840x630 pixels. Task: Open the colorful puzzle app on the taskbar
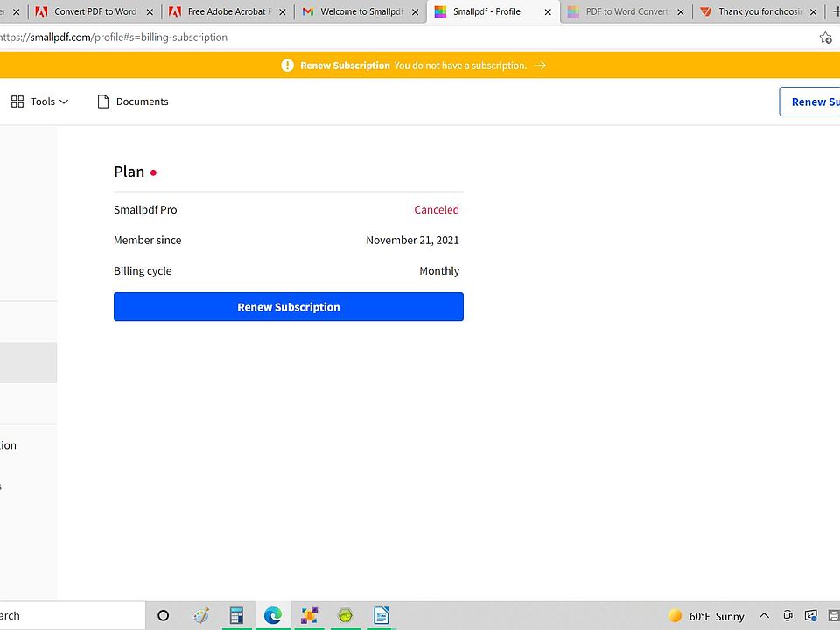[x=309, y=615]
